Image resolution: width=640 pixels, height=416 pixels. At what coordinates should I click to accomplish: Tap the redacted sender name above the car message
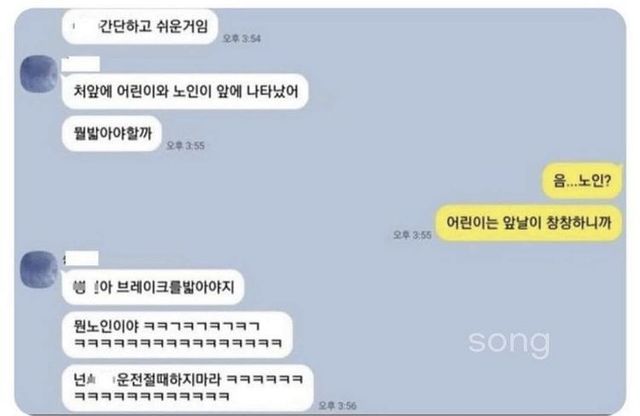coord(81,64)
